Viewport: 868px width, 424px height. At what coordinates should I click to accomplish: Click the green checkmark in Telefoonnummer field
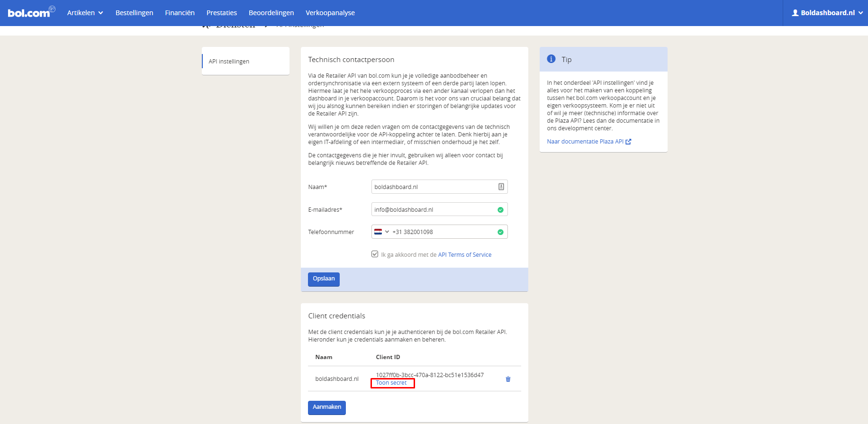pos(500,232)
